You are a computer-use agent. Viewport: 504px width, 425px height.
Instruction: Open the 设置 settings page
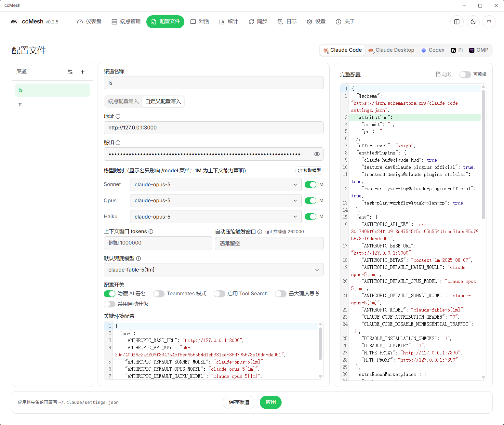[316, 22]
